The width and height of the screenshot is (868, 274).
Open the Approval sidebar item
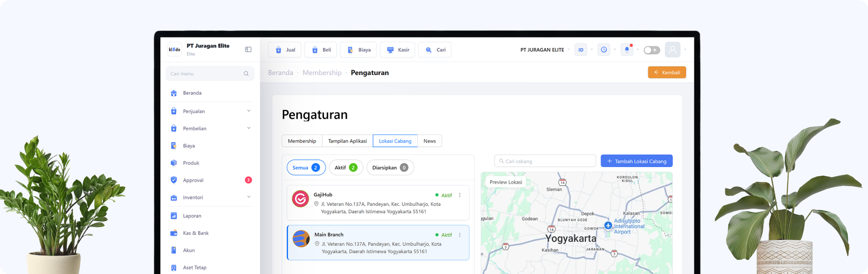[210, 180]
